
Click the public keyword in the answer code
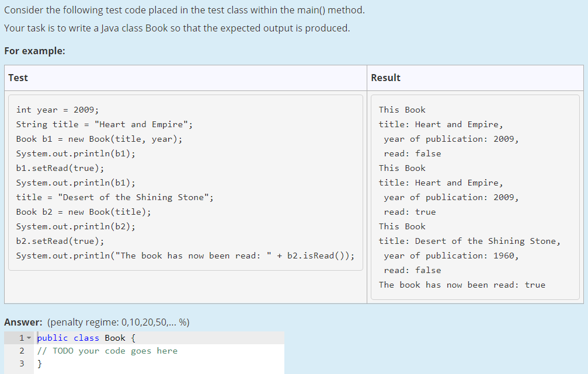pos(52,337)
